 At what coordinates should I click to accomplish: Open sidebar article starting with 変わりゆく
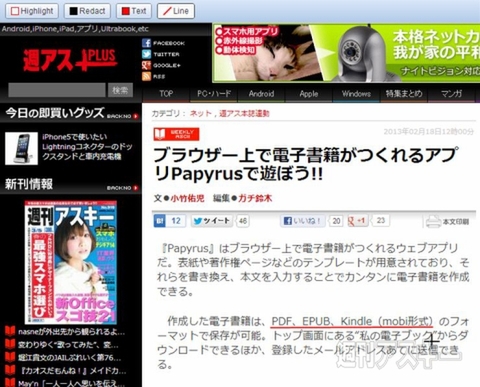point(68,345)
